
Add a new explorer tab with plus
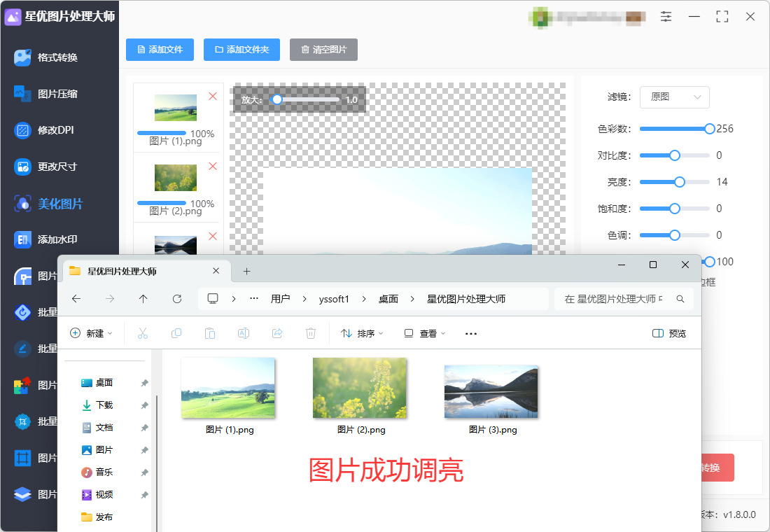click(246, 271)
